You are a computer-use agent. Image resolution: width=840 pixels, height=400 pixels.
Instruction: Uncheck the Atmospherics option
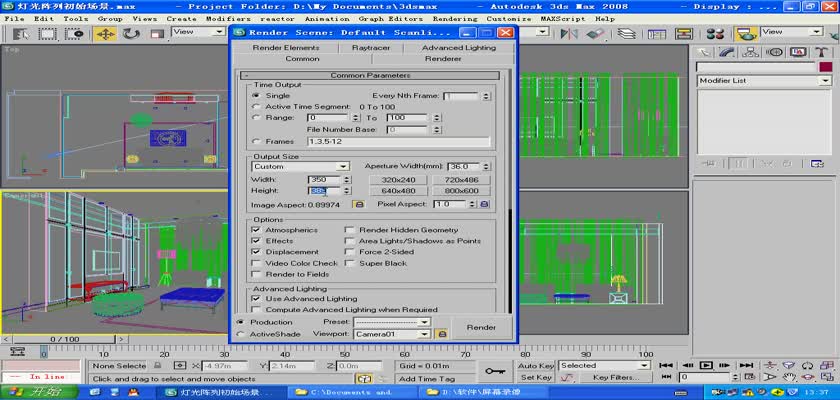pyautogui.click(x=256, y=230)
